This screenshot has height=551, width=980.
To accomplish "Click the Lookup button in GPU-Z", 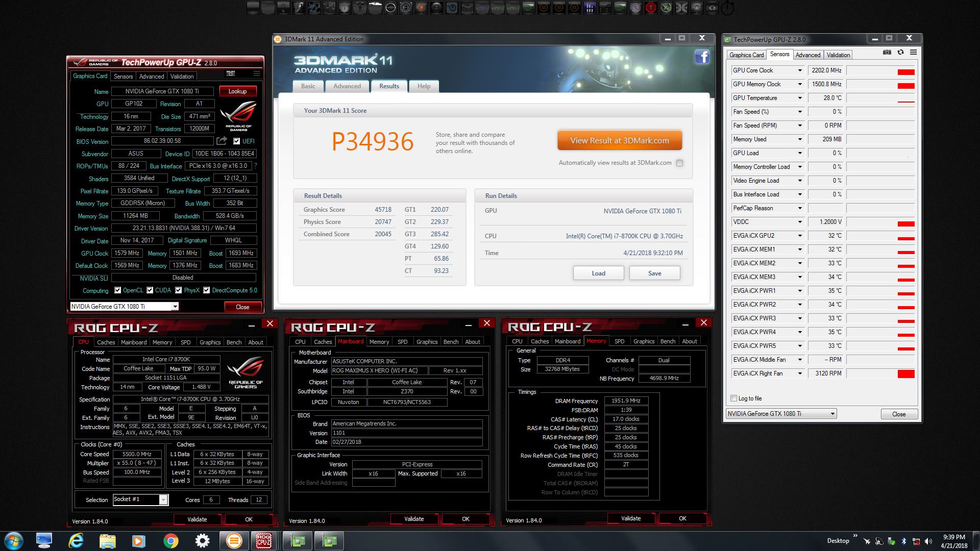I will pyautogui.click(x=237, y=91).
